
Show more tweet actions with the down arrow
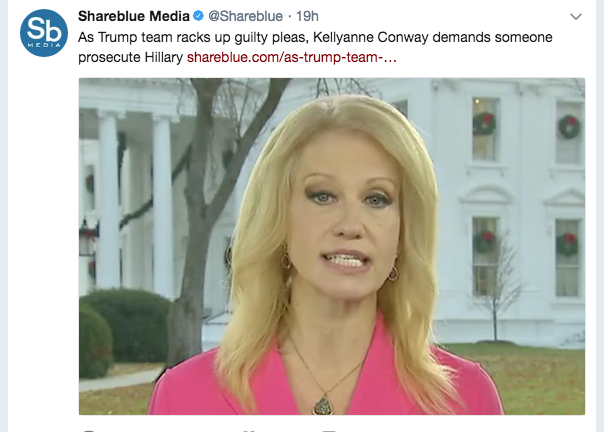tap(576, 17)
